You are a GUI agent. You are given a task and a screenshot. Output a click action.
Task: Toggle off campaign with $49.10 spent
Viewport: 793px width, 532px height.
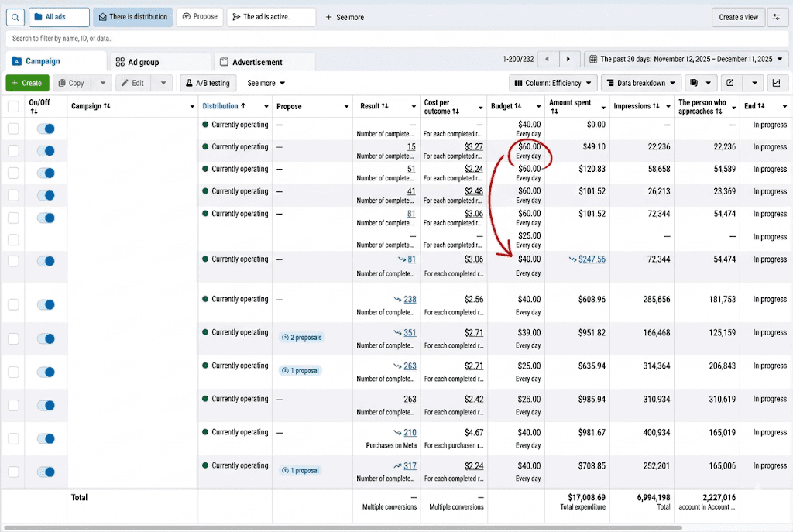(x=46, y=151)
